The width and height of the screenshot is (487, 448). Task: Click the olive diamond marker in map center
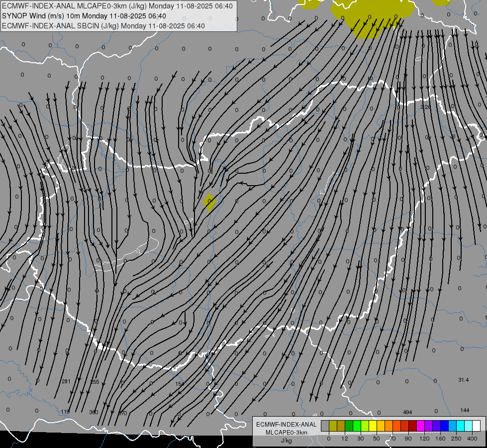[209, 202]
